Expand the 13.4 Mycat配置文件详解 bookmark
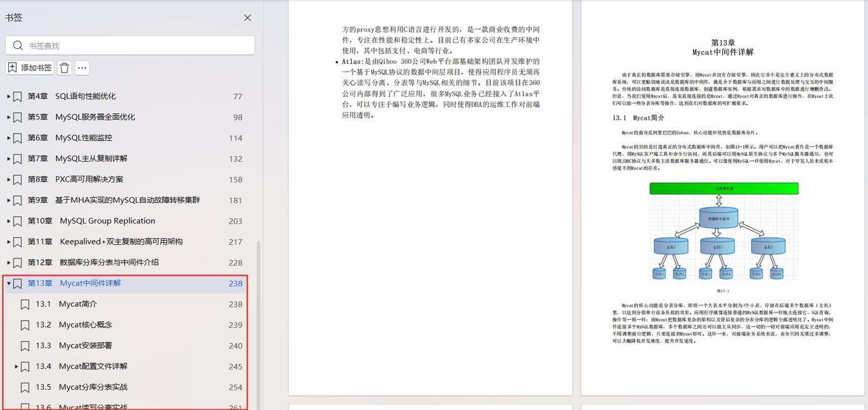 click(x=16, y=366)
